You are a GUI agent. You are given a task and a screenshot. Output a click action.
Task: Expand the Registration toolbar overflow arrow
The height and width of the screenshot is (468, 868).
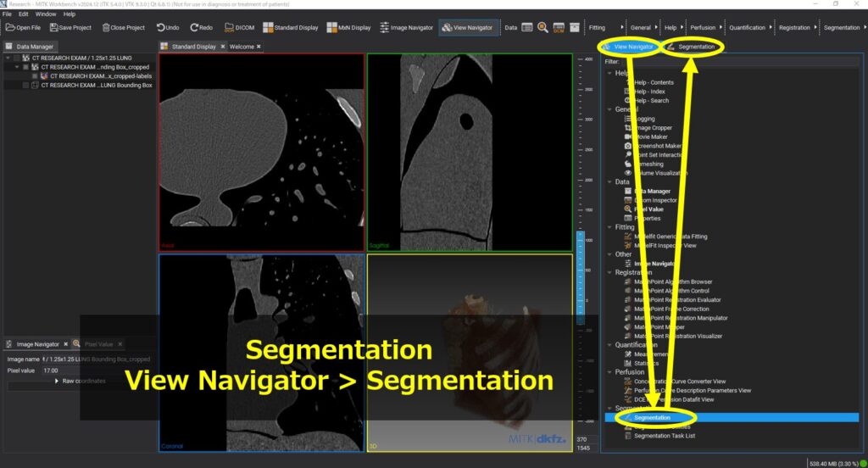point(815,27)
